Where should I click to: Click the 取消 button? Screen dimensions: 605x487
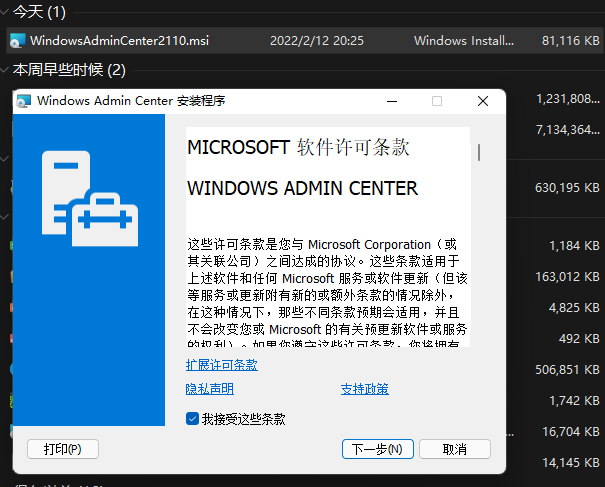point(455,449)
